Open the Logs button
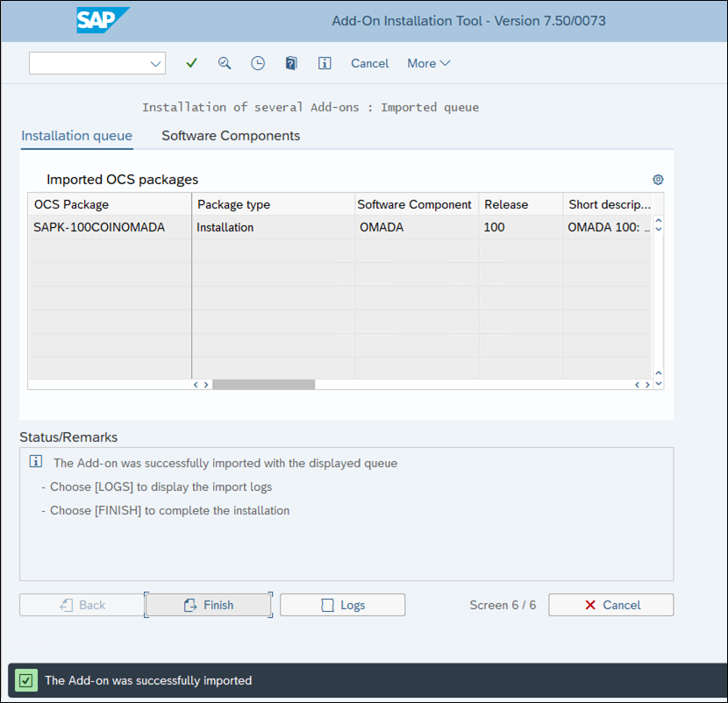The width and height of the screenshot is (728, 703). pyautogui.click(x=343, y=605)
